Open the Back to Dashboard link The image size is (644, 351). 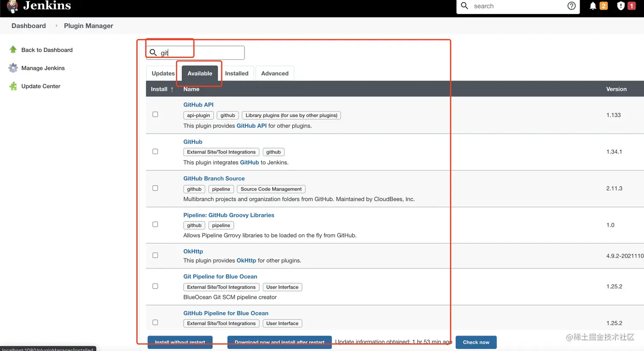tap(47, 50)
